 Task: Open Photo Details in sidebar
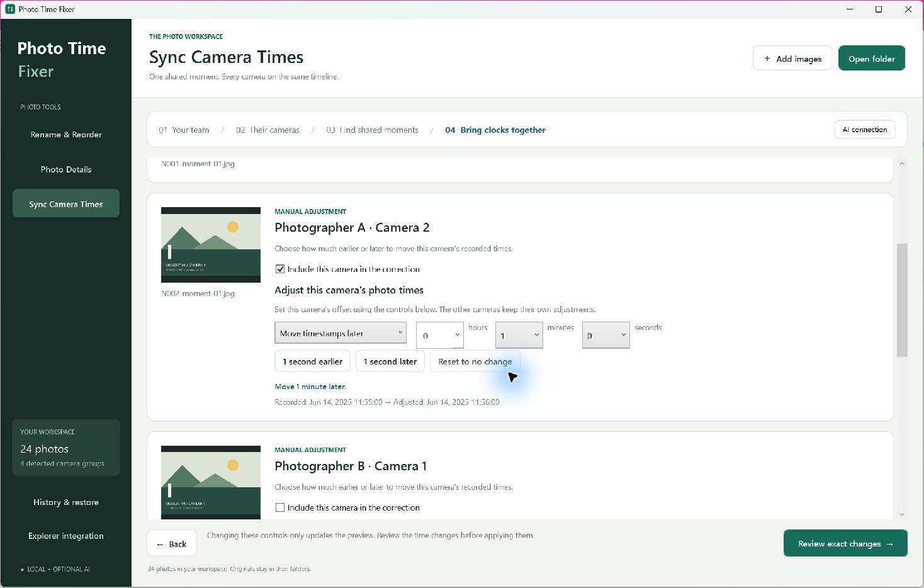(66, 169)
